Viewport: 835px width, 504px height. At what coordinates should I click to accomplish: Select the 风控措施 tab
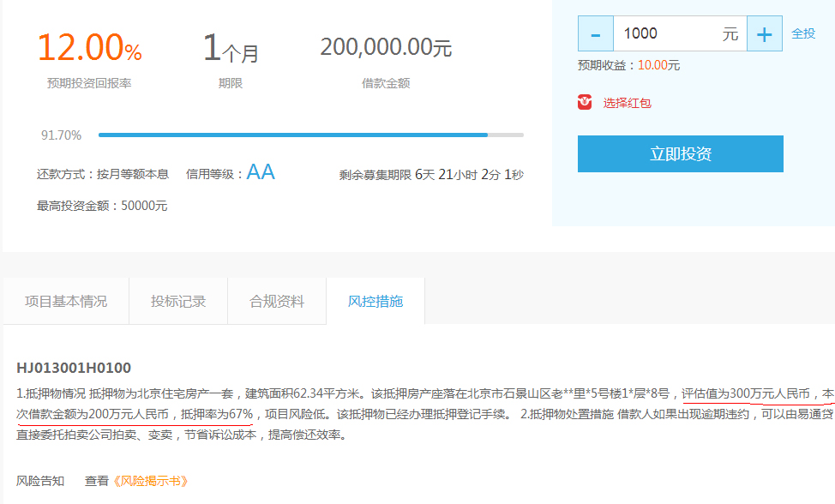point(375,301)
